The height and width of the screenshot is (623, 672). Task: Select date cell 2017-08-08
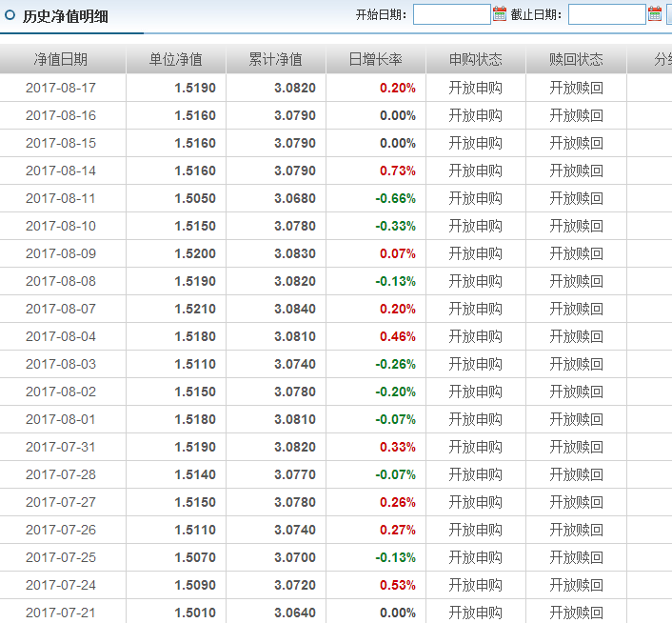61,281
